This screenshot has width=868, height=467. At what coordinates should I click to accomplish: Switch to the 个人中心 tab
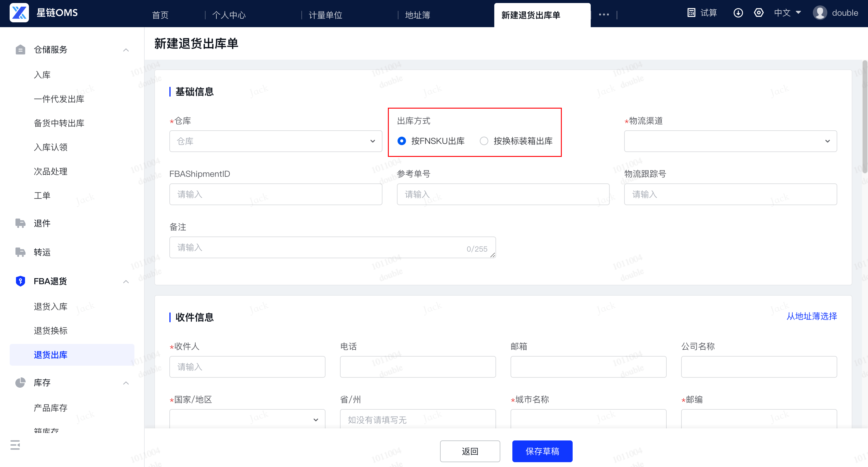point(229,15)
